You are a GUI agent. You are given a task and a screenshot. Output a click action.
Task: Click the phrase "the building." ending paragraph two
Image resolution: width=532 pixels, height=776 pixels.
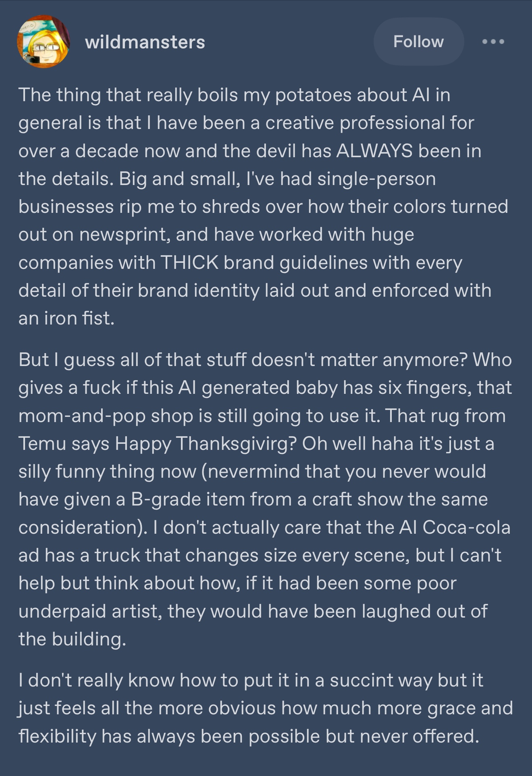73,639
